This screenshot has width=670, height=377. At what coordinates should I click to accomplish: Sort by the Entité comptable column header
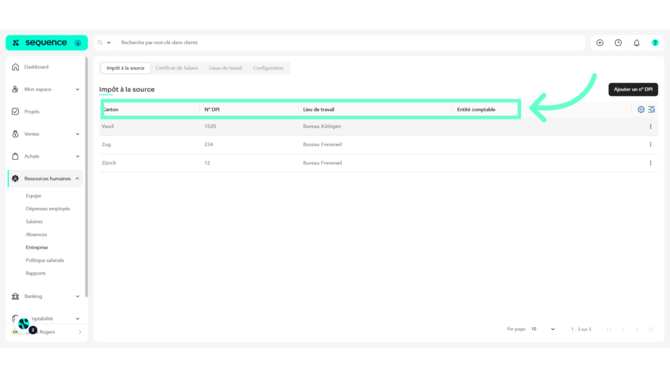coord(476,109)
